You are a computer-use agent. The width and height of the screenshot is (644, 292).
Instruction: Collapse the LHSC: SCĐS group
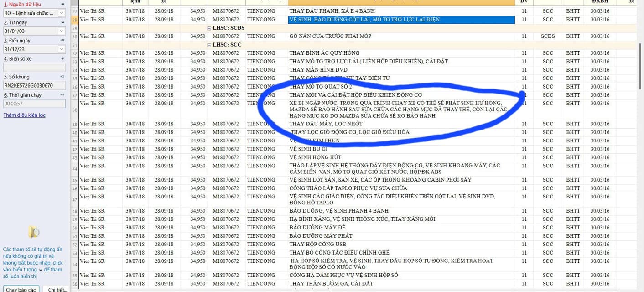pos(209,28)
